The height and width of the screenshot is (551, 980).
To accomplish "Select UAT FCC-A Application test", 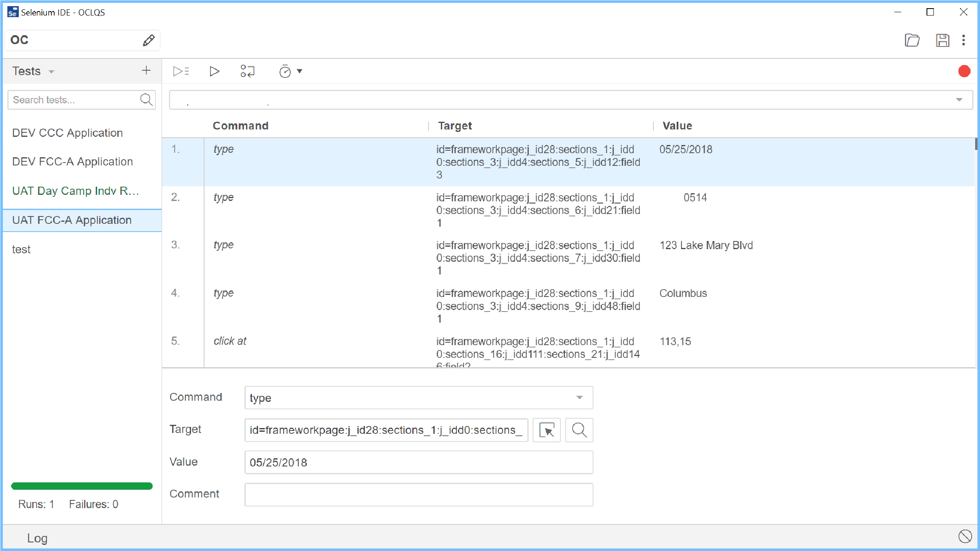I will (x=82, y=220).
